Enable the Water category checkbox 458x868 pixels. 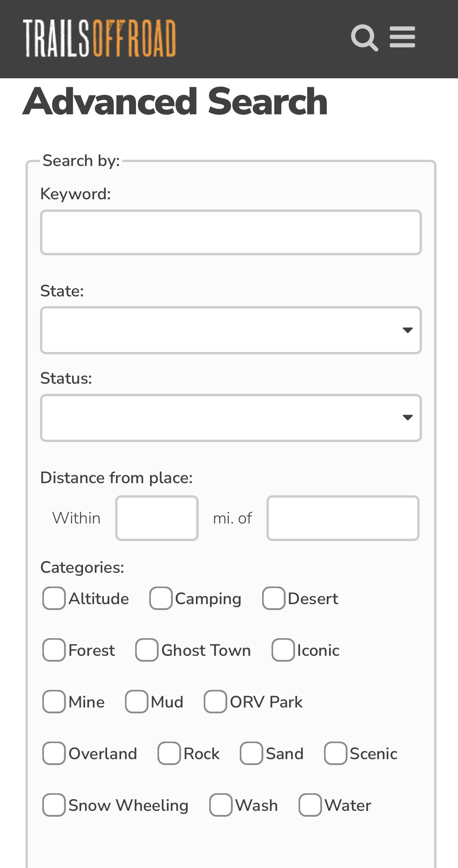310,805
